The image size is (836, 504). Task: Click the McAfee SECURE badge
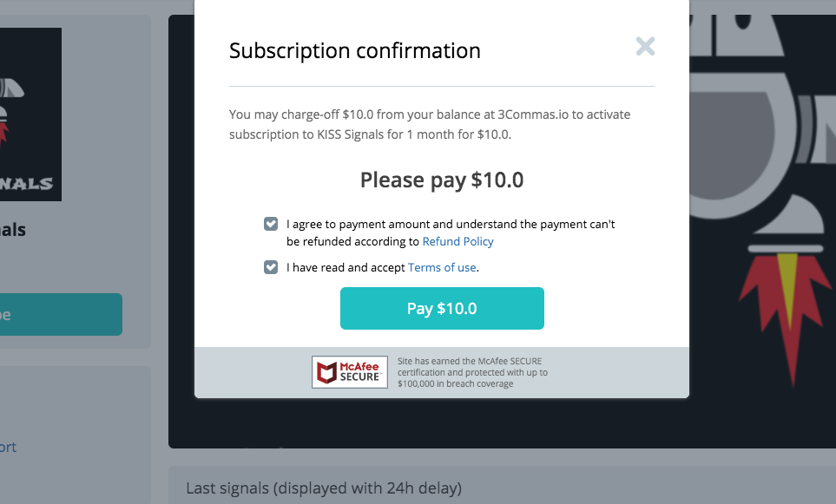349,372
